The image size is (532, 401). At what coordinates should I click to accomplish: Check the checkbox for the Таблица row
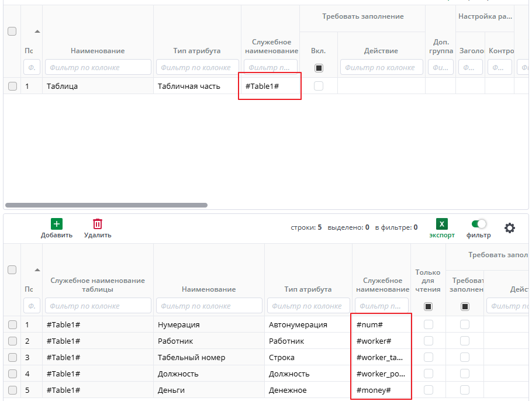pos(12,86)
